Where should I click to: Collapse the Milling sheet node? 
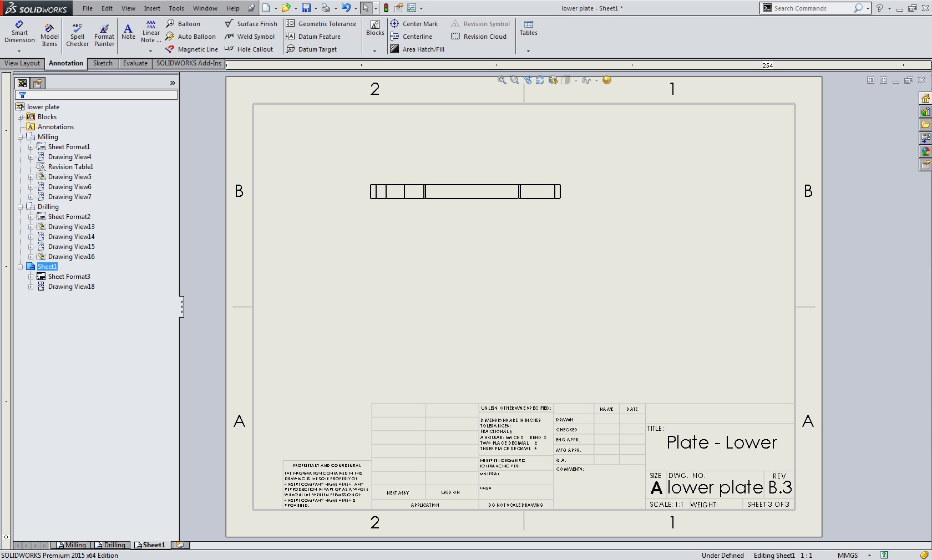(x=21, y=137)
